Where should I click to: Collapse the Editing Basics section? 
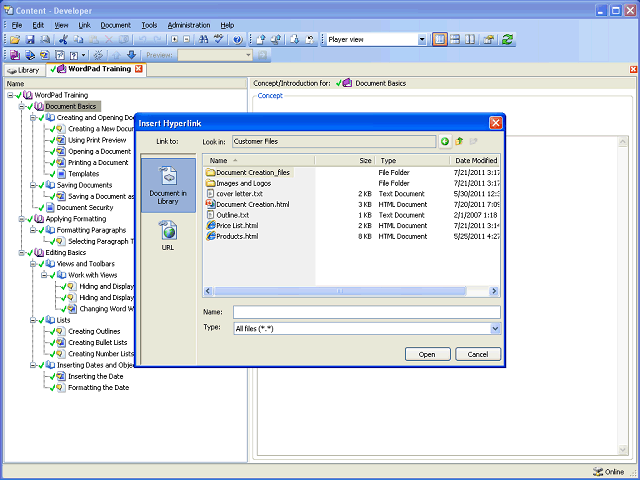(x=22, y=253)
